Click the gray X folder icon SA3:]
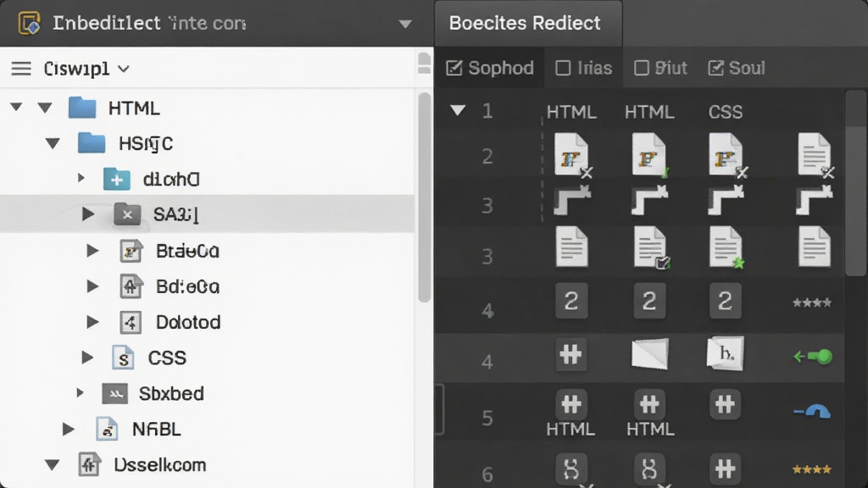 click(127, 214)
